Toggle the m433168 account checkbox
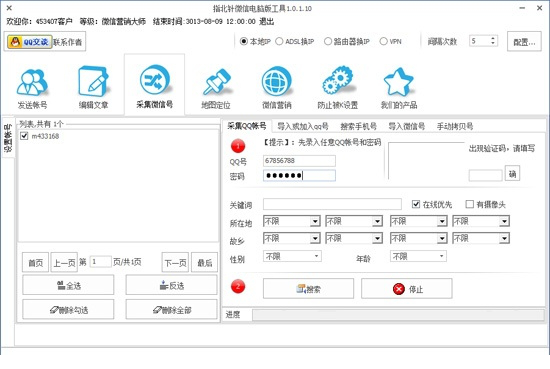 tap(24, 136)
